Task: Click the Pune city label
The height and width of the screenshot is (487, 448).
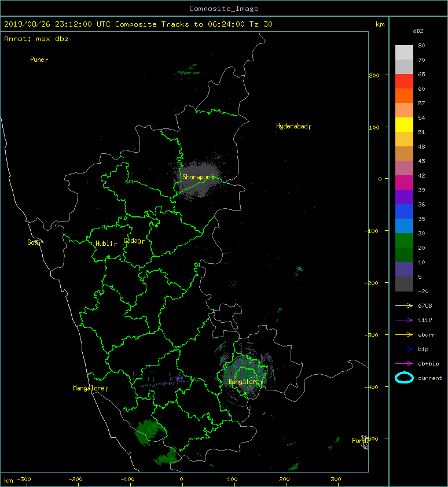Action: tap(39, 60)
